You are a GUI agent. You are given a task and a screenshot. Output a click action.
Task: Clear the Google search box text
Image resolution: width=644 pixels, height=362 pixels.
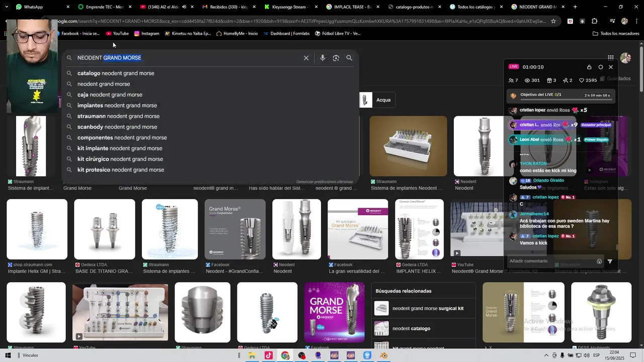coord(306,58)
